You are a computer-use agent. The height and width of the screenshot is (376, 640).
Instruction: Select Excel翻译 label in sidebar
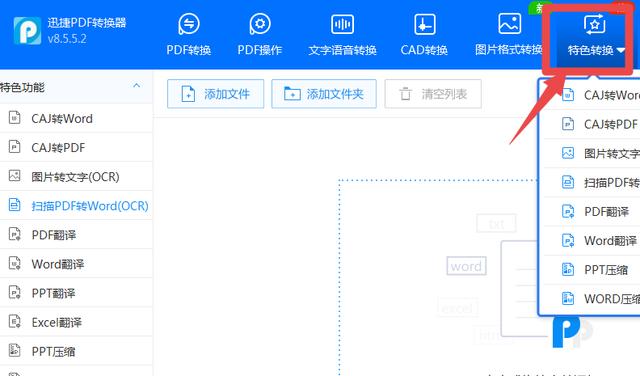point(57,323)
